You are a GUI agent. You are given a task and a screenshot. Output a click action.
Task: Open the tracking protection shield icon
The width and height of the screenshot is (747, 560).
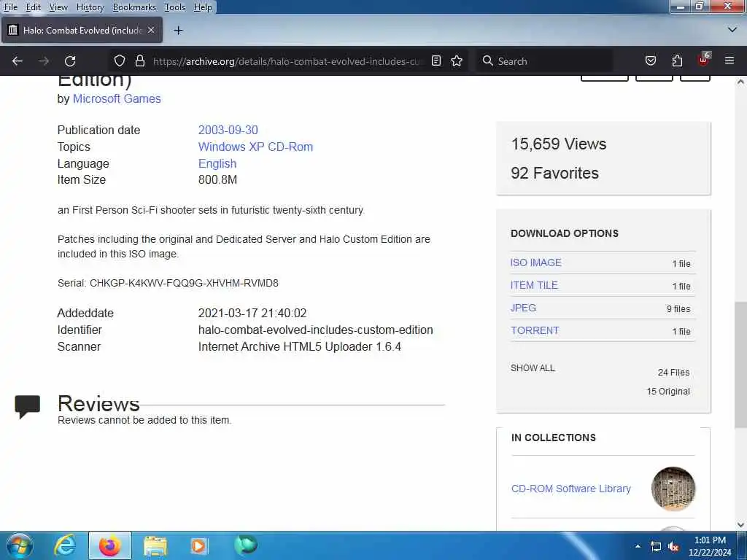coord(120,61)
